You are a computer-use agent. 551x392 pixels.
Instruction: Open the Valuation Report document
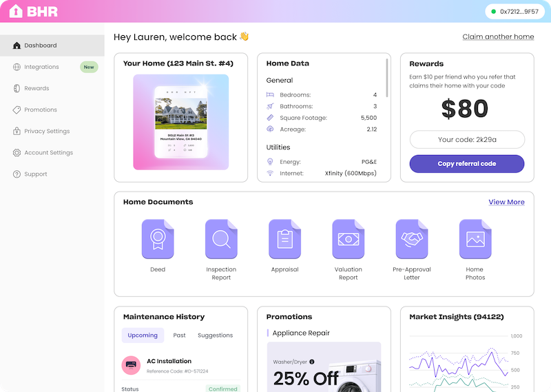348,239
